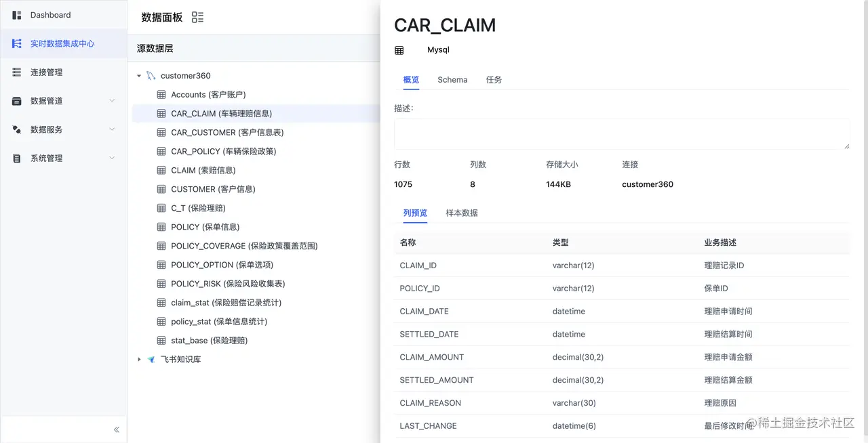Switch to the 任务 tab
The width and height of the screenshot is (868, 443).
(x=494, y=80)
